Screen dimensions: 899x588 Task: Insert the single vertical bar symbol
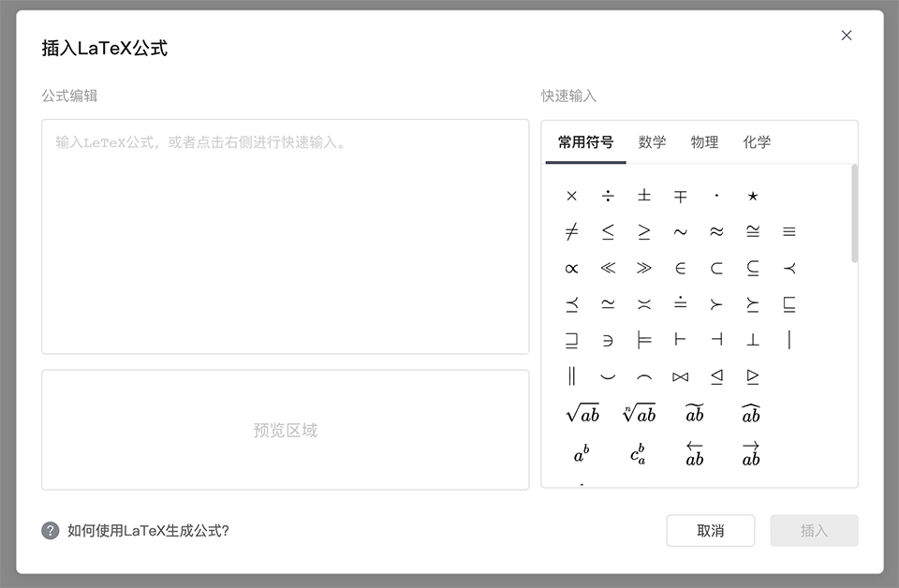pos(789,340)
